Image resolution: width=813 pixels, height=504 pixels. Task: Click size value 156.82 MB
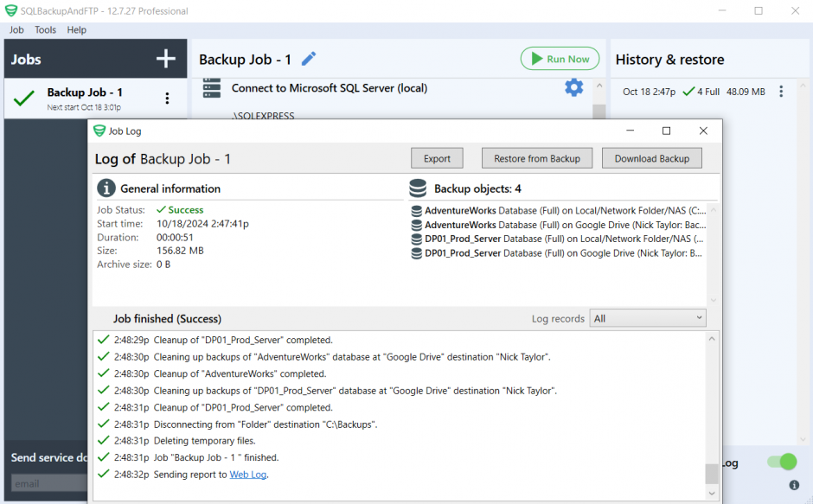(180, 251)
